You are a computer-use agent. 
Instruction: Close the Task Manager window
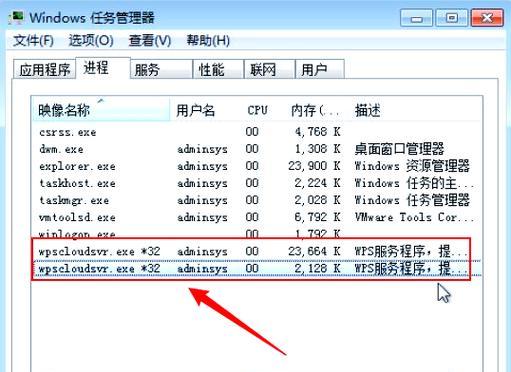click(487, 18)
